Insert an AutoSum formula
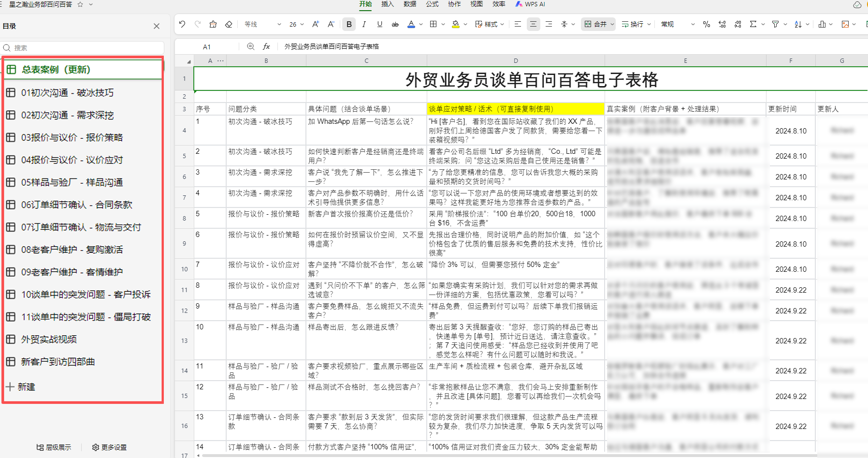 753,24
